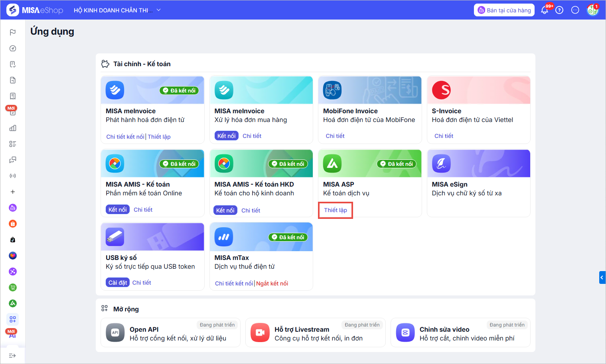This screenshot has height=364, width=606.
Task: Click the Đã kết nối badge on MISA mTax
Action: click(x=288, y=237)
